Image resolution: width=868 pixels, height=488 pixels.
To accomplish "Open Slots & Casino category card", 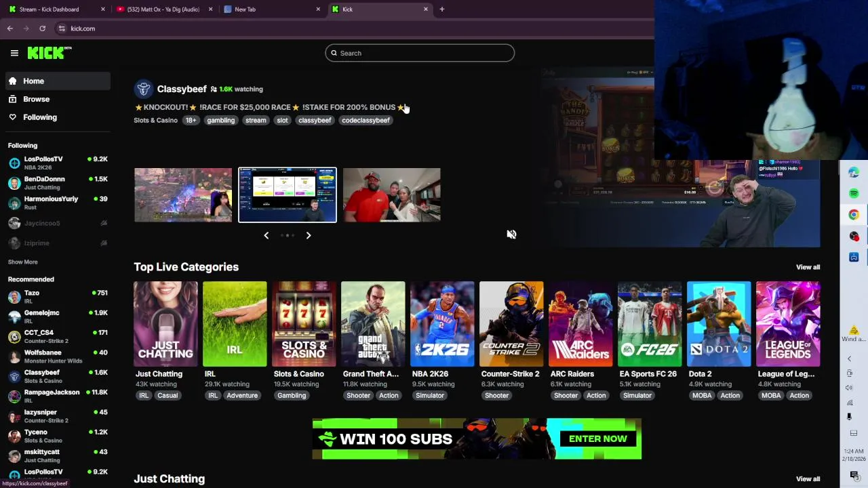I will coord(304,324).
